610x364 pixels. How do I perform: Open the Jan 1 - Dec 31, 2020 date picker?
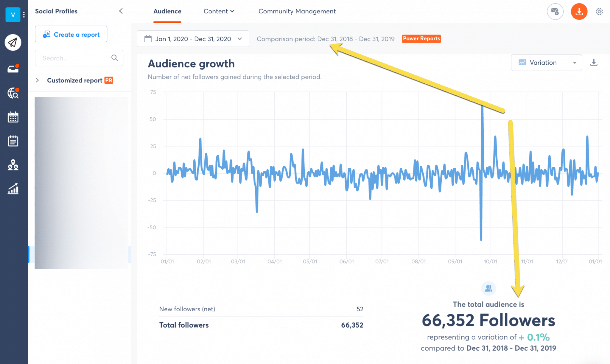[x=193, y=39]
